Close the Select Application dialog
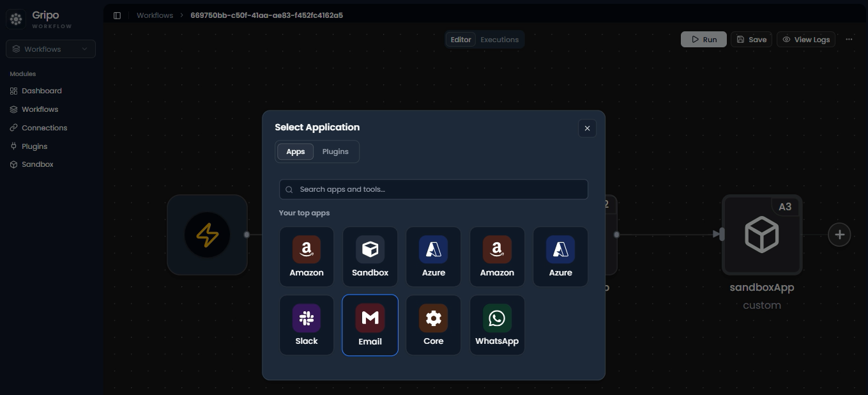The width and height of the screenshot is (868, 395). click(587, 128)
